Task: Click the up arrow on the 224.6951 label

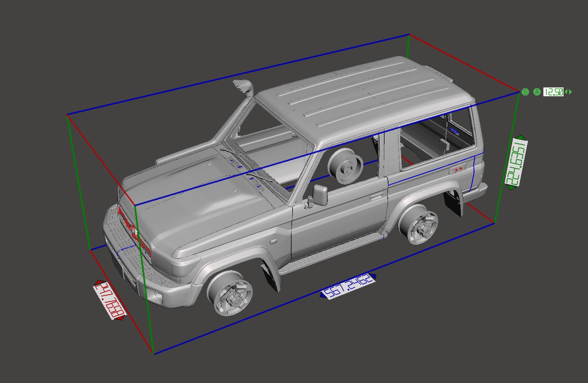Action: tap(520, 137)
